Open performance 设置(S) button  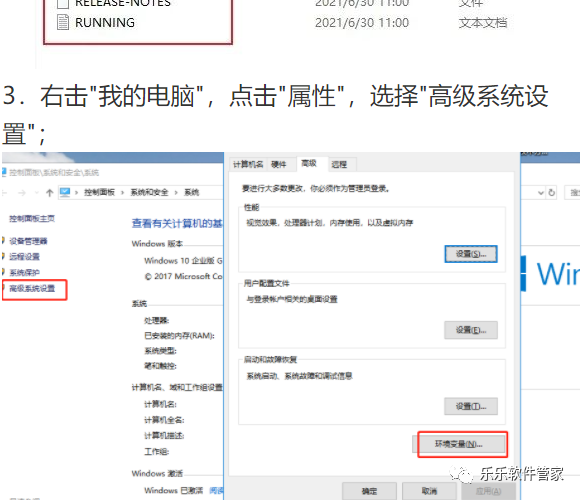[x=471, y=254]
